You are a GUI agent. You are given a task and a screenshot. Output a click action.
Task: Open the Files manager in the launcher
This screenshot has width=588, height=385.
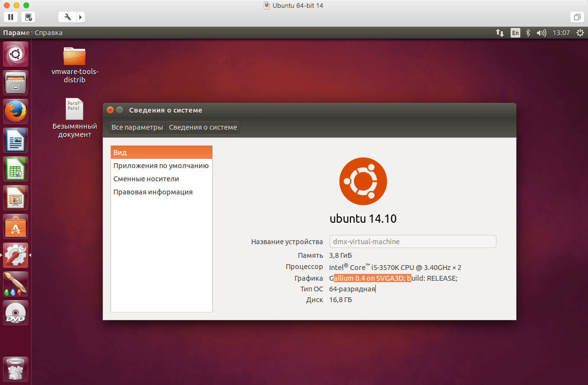pos(16,83)
